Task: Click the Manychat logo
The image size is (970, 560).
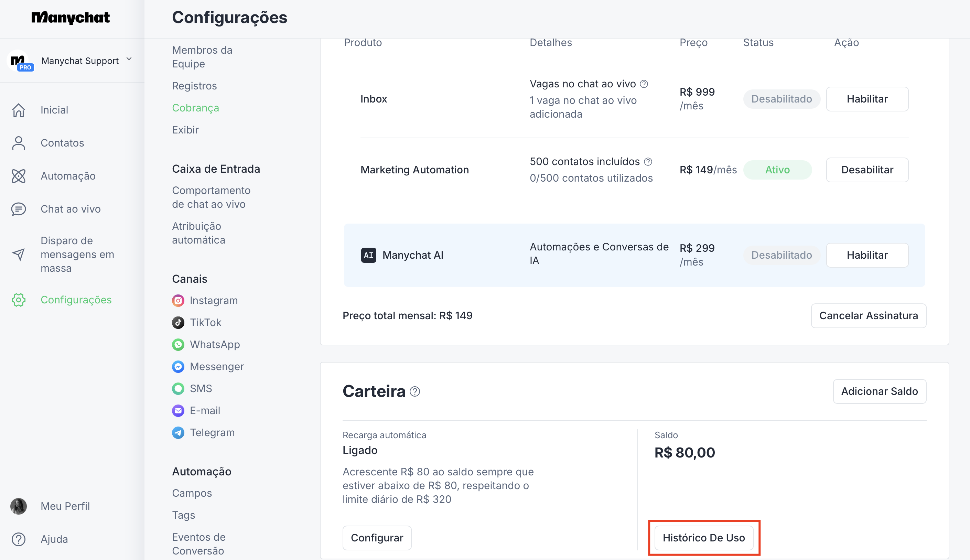Action: [x=71, y=17]
